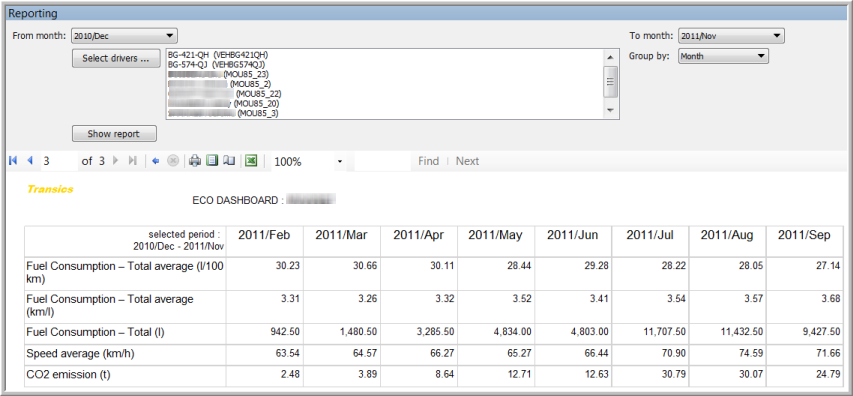The width and height of the screenshot is (853, 396).
Task: Click the Select drivers button
Action: click(x=116, y=58)
